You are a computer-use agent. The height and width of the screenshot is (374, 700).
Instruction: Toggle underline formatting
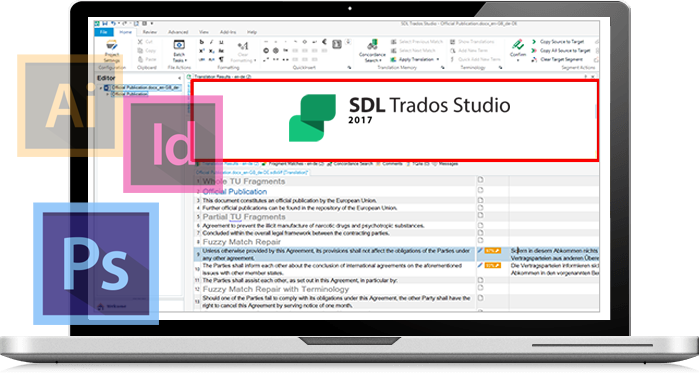[x=221, y=42]
